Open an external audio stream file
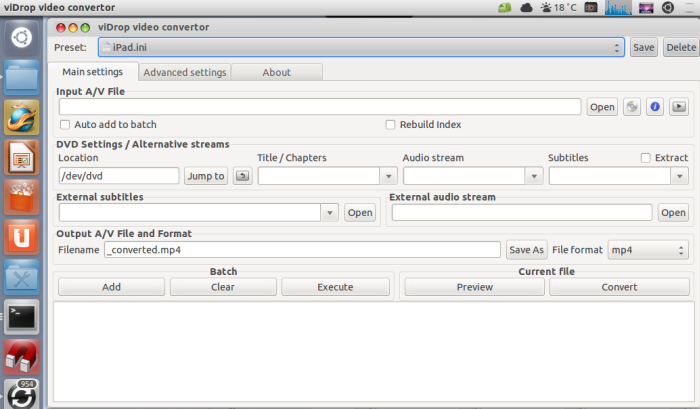 [673, 213]
